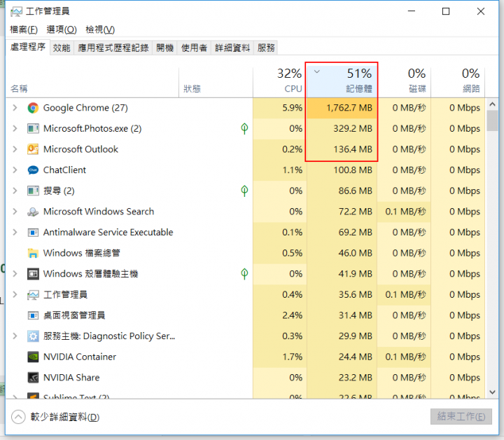This screenshot has height=440, width=504.
Task: Open the 檢視(V) menu
Action: [100, 29]
